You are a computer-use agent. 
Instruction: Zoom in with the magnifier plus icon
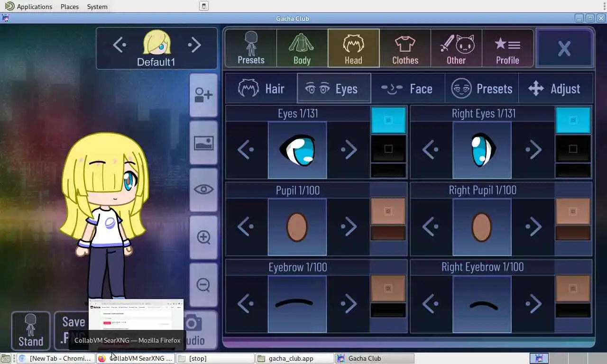coord(203,237)
